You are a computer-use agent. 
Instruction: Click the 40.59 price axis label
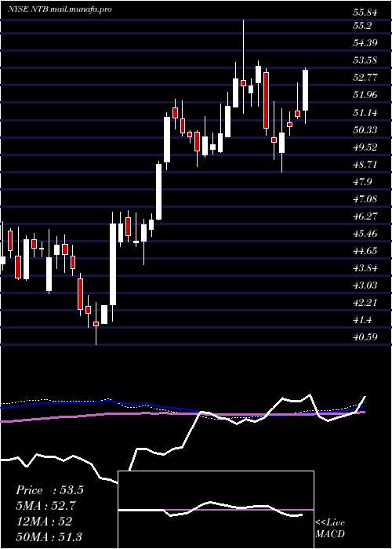[365, 337]
